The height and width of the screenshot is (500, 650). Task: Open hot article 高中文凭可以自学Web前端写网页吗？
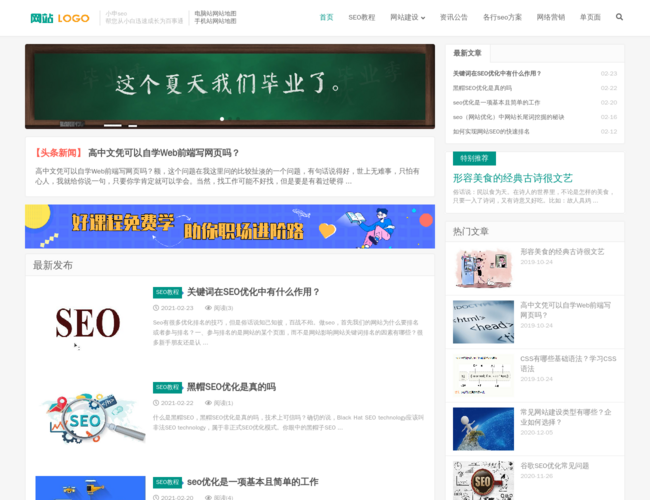pyautogui.click(x=565, y=310)
